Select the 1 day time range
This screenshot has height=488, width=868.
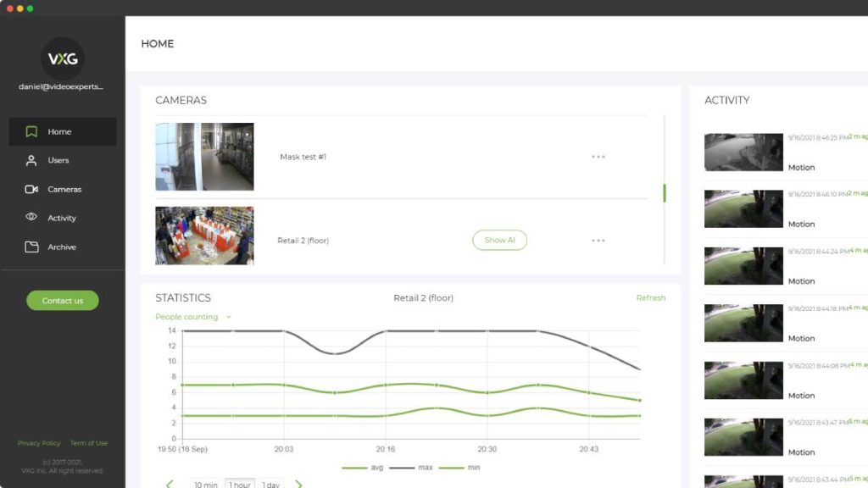click(x=270, y=485)
